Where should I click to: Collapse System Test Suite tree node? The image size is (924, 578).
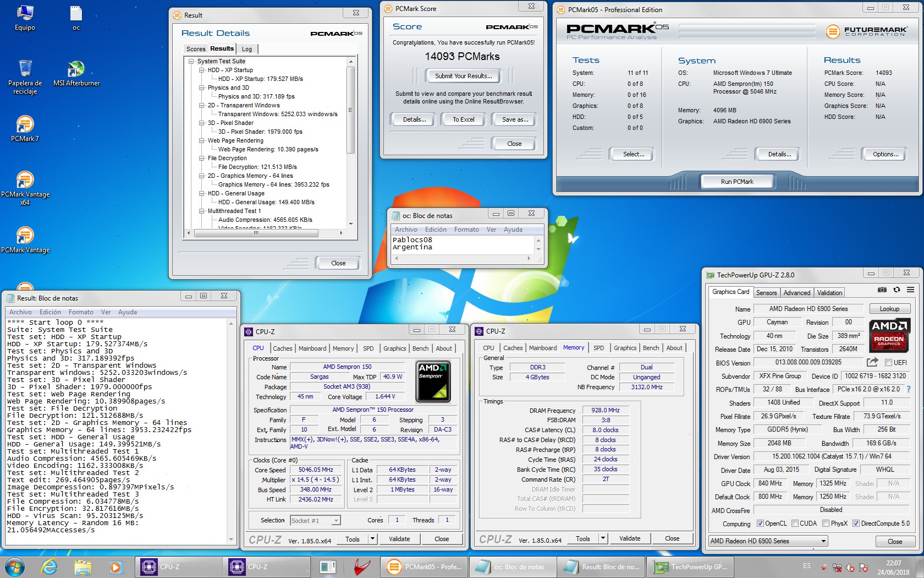click(191, 61)
